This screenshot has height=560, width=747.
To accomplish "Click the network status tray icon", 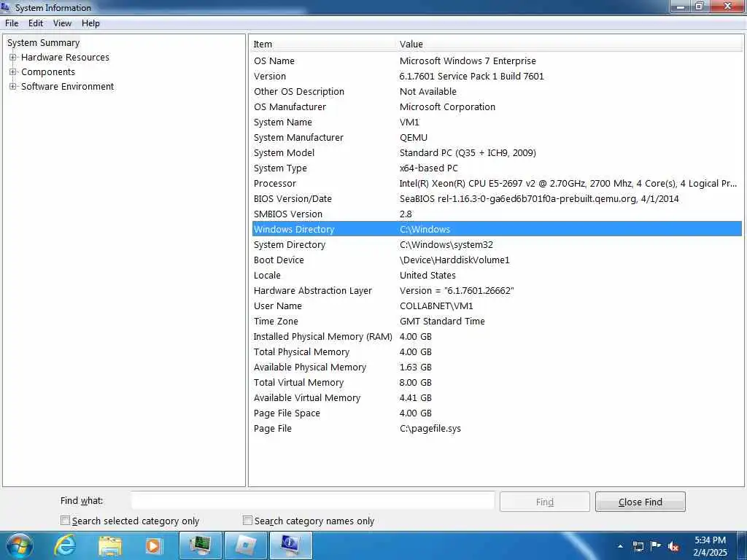I will click(x=638, y=546).
